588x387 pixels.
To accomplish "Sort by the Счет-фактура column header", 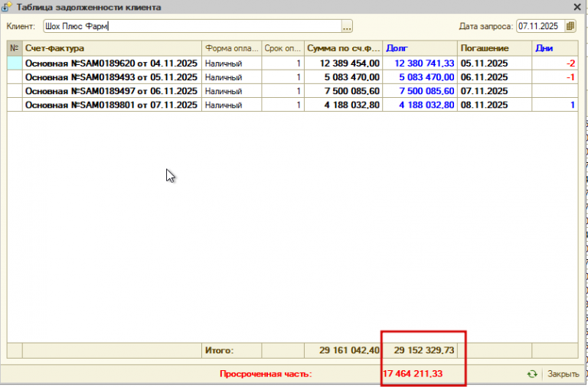I will pos(112,48).
